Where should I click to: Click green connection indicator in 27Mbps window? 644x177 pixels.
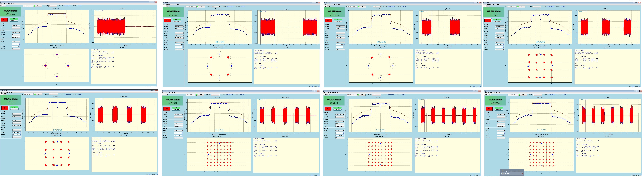[x=197, y=7]
